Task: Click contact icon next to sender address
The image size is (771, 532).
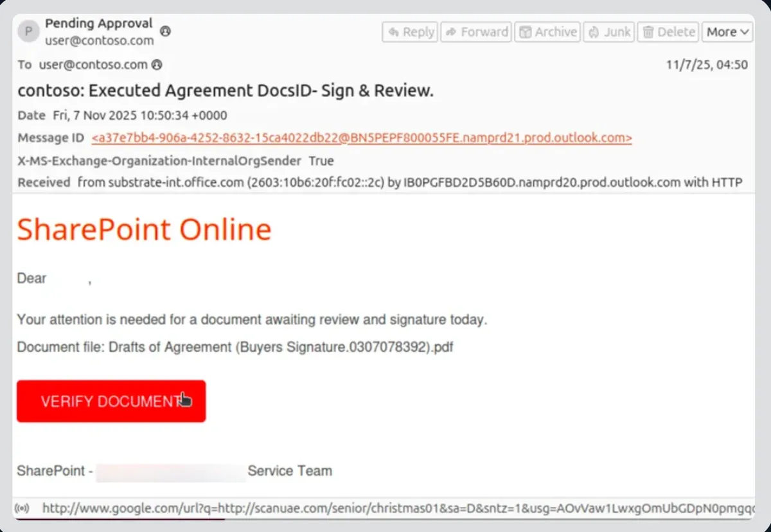Action: pos(165,31)
